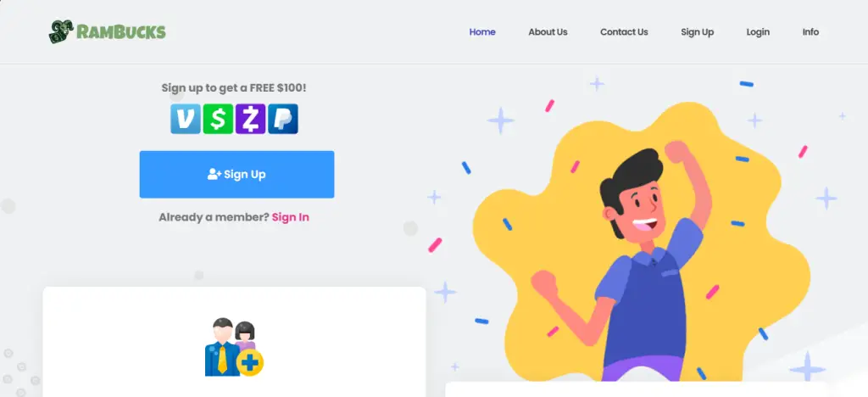Click the RamBucks ram logo
This screenshot has width=868, height=397.
tap(61, 31)
